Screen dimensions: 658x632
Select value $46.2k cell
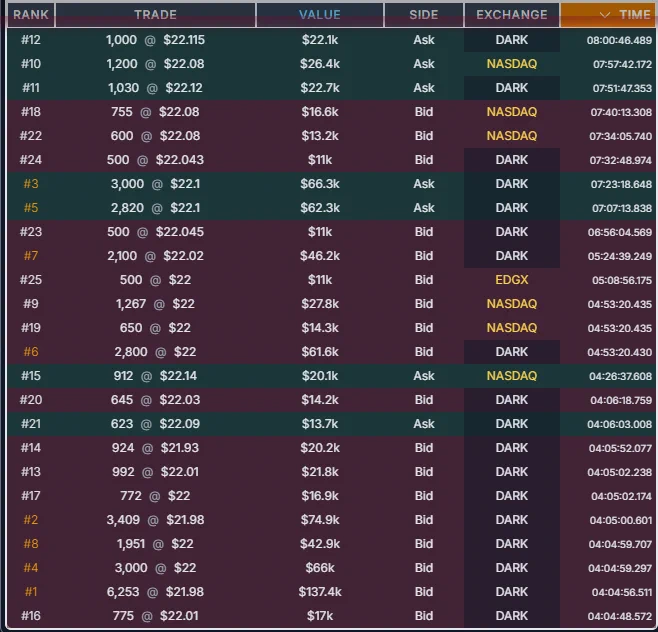click(x=320, y=256)
